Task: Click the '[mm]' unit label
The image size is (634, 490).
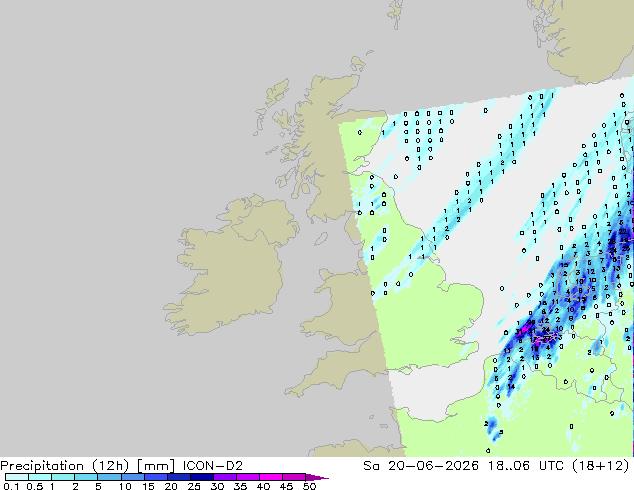Action: point(156,466)
